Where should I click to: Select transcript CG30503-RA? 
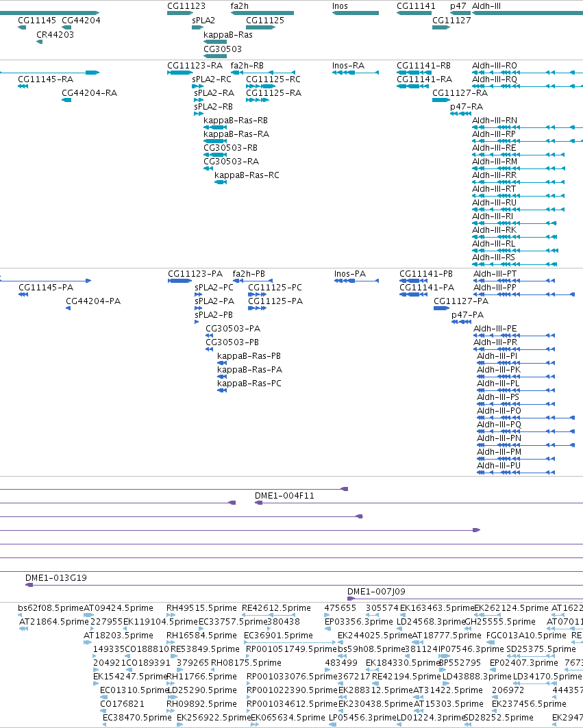point(232,162)
